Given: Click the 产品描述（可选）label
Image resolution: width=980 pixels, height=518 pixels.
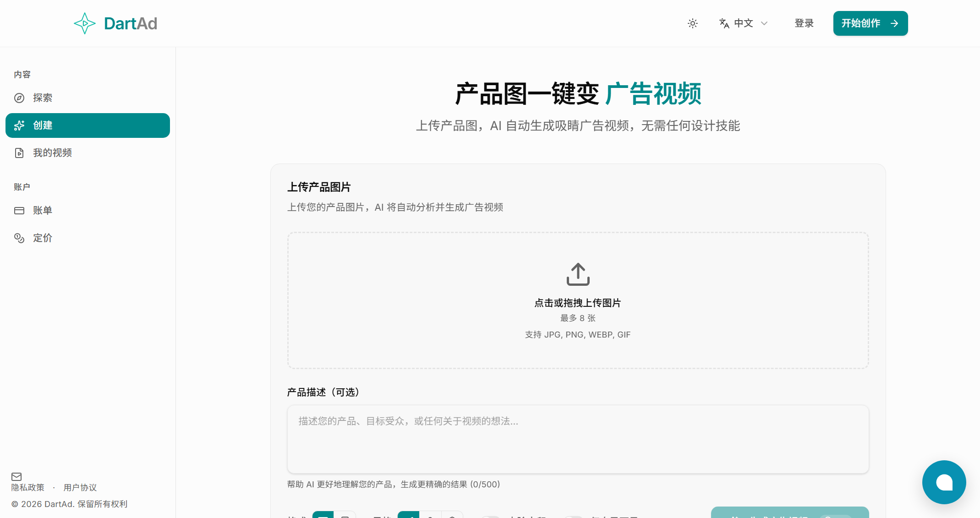Looking at the screenshot, I should pyautogui.click(x=323, y=393).
